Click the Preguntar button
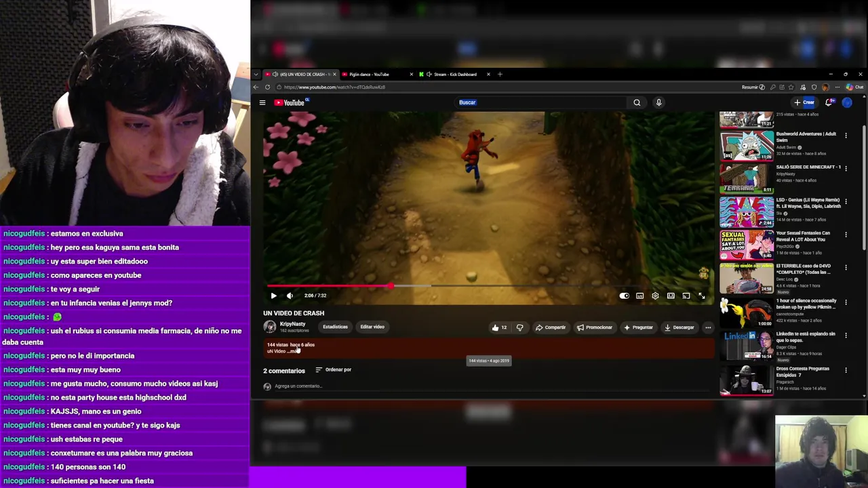868x488 pixels. (x=638, y=327)
